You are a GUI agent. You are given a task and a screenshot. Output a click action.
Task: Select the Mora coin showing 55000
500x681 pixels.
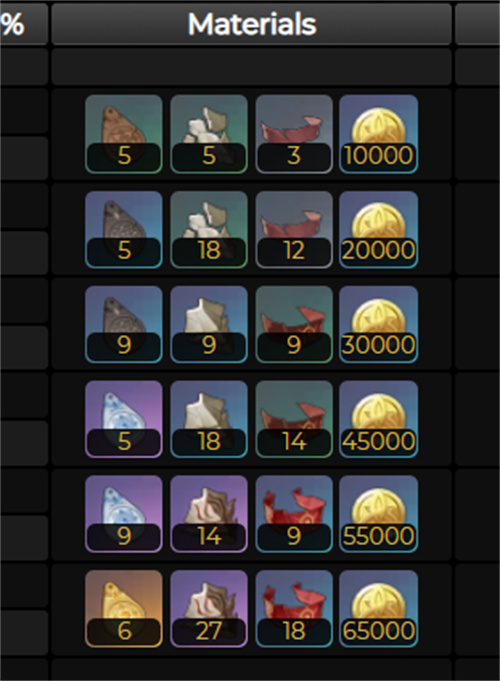click(378, 514)
